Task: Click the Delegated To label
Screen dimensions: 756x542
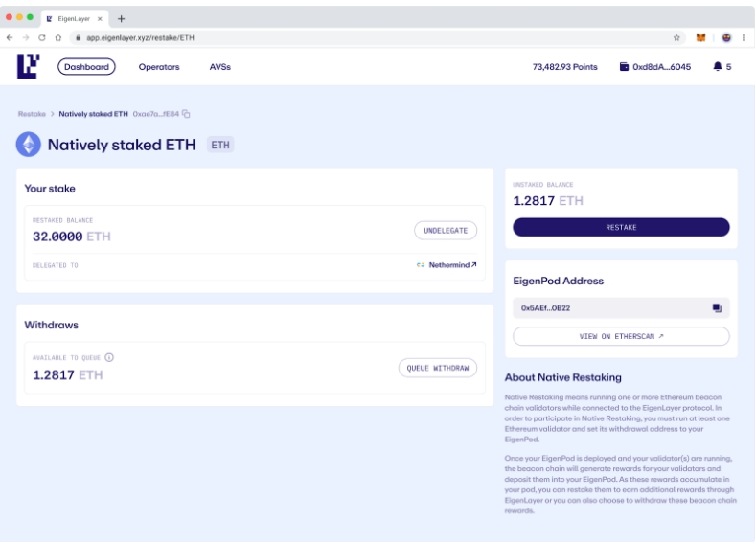Action: pyautogui.click(x=55, y=265)
